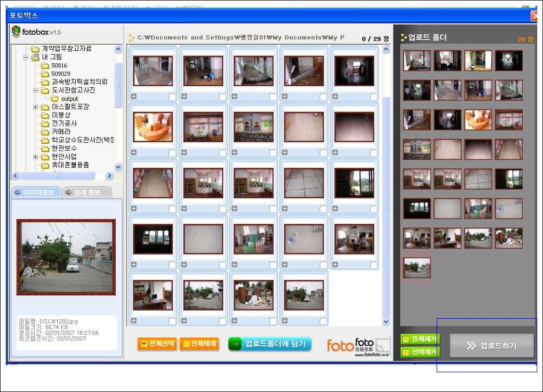This screenshot has height=392, width=543.
Task: Click the folder icon beside 휴대폰불용품
Action: (45, 165)
